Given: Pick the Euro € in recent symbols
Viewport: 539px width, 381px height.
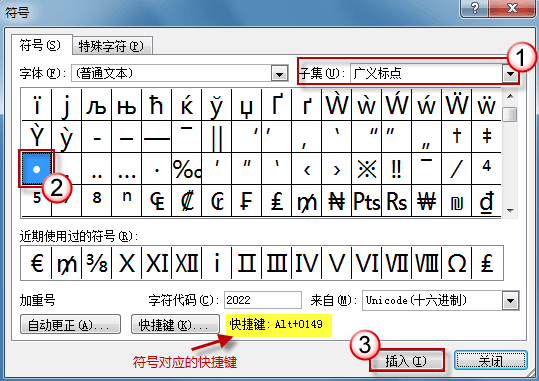Looking at the screenshot, I should point(36,263).
